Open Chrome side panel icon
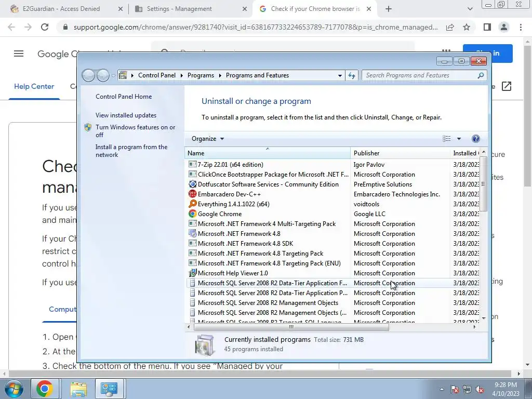Image resolution: width=532 pixels, height=399 pixels. tap(487, 27)
